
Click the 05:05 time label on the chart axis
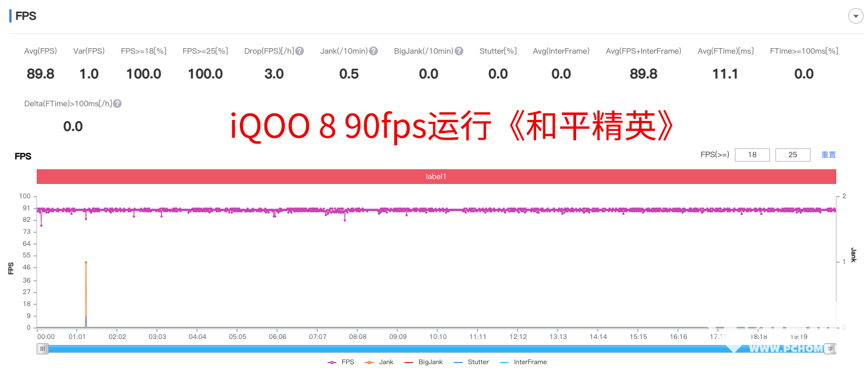(x=238, y=337)
